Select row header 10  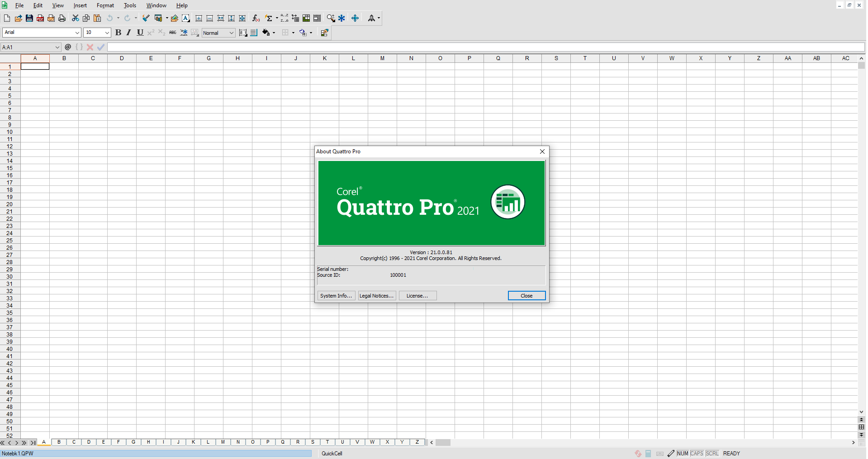pyautogui.click(x=10, y=132)
